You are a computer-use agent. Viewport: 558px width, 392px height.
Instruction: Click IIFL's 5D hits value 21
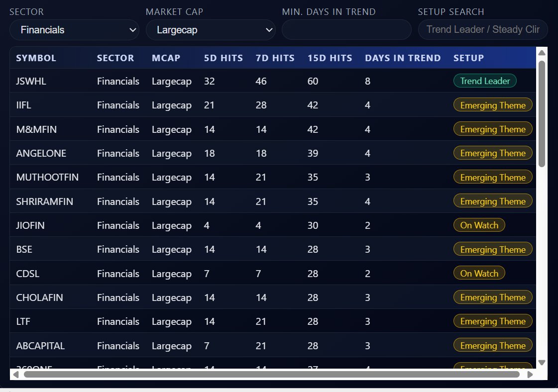pyautogui.click(x=209, y=105)
